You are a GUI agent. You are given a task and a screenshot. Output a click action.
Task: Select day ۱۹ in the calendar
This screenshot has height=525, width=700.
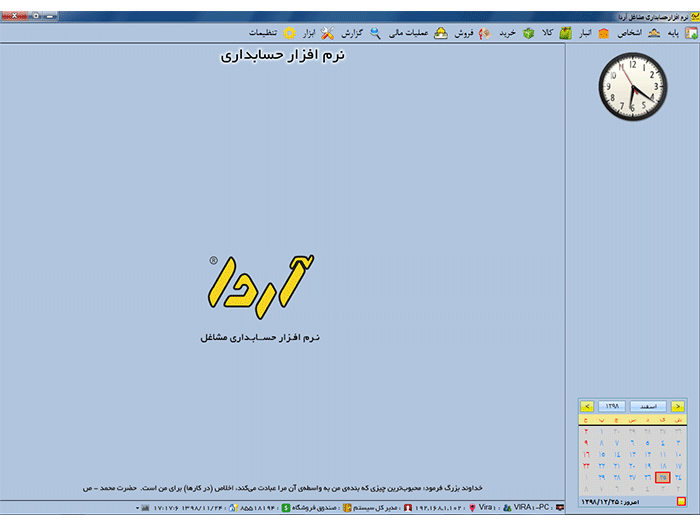click(x=648, y=466)
